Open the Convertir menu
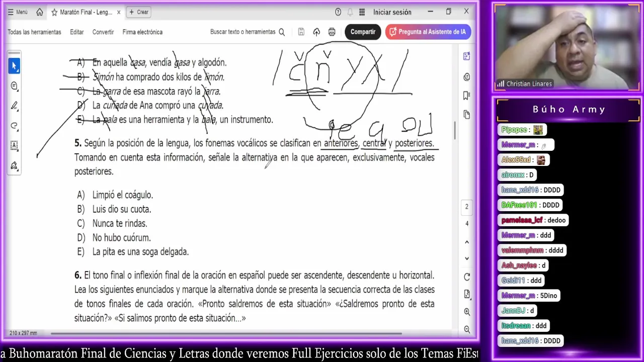Image resolution: width=644 pixels, height=362 pixels. [x=103, y=32]
